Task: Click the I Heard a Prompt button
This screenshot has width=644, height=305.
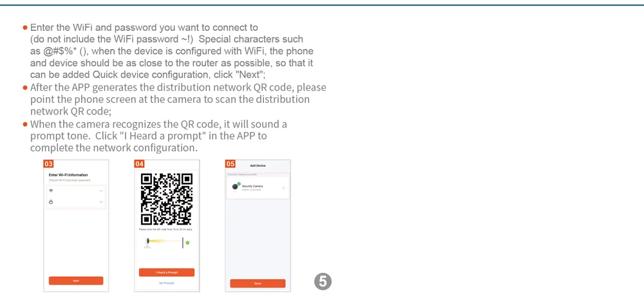Action: click(167, 273)
